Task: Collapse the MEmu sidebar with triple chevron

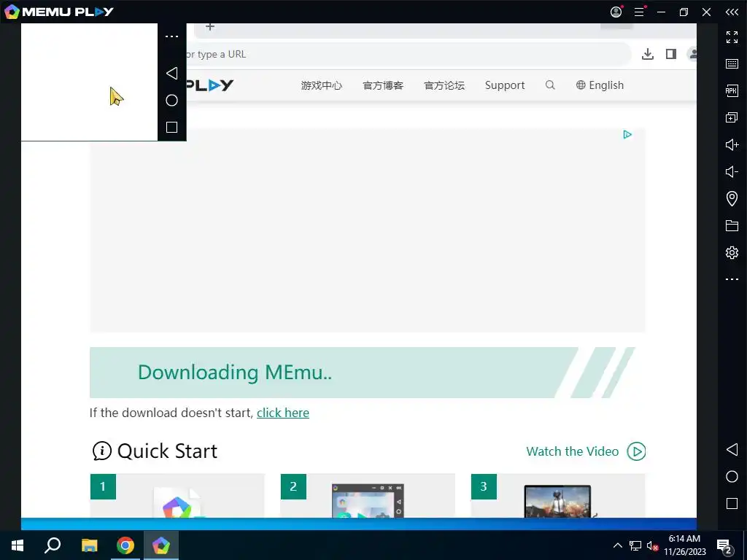Action: [732, 12]
